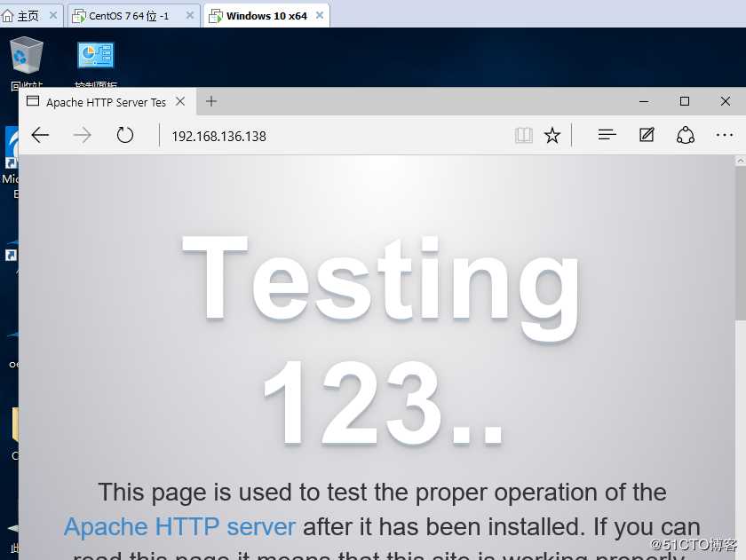Open Make a Web Note pen icon
The image size is (746, 560).
(647, 135)
